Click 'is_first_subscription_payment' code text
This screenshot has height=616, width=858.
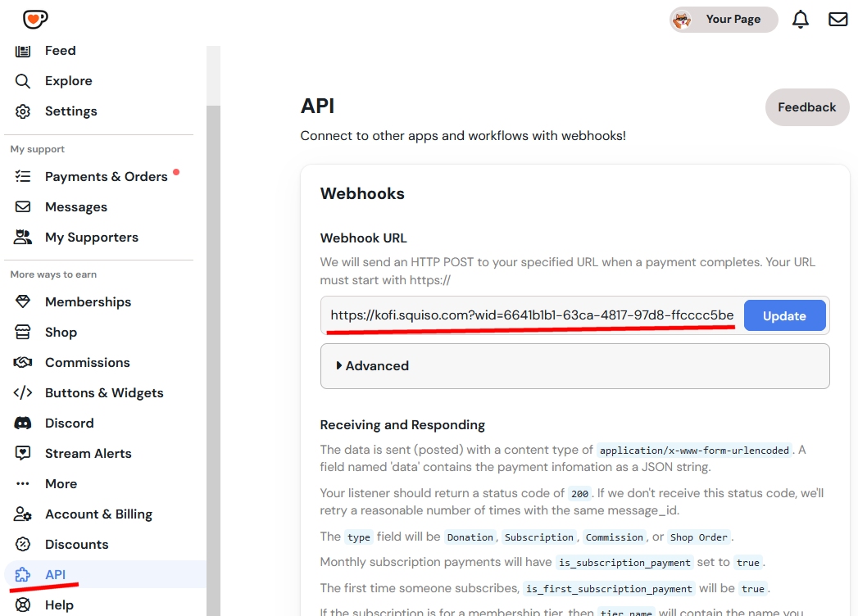tap(609, 589)
